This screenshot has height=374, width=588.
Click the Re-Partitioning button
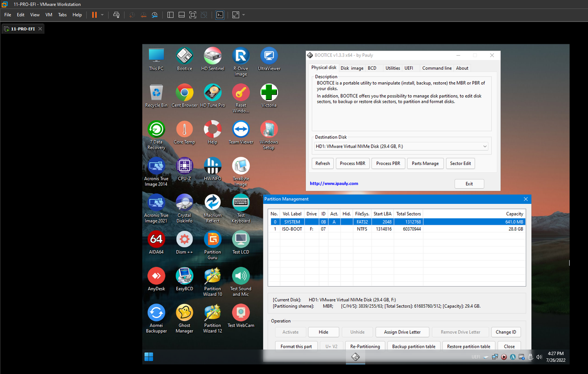pos(365,346)
